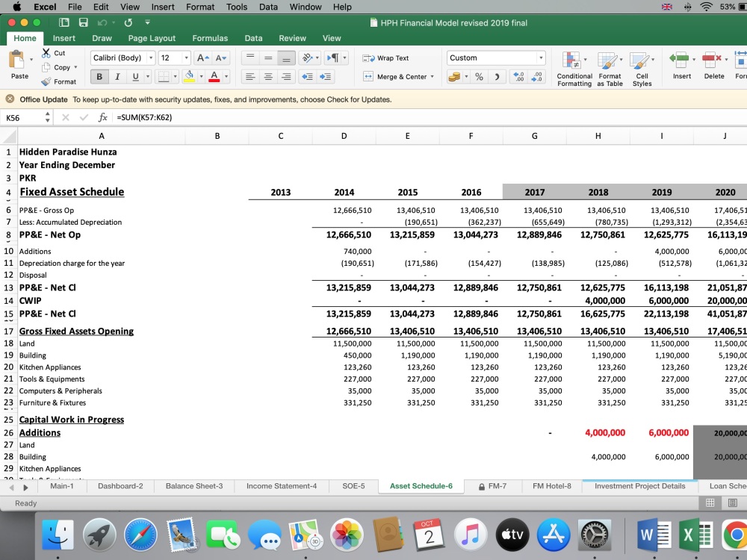Switch to the Formulas ribbon tab
This screenshot has height=560, width=747.
pos(210,38)
